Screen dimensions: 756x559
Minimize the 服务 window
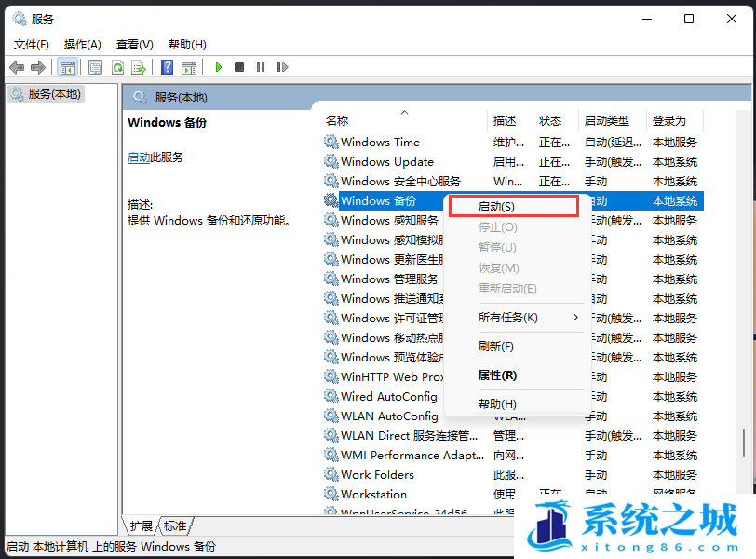pos(647,19)
